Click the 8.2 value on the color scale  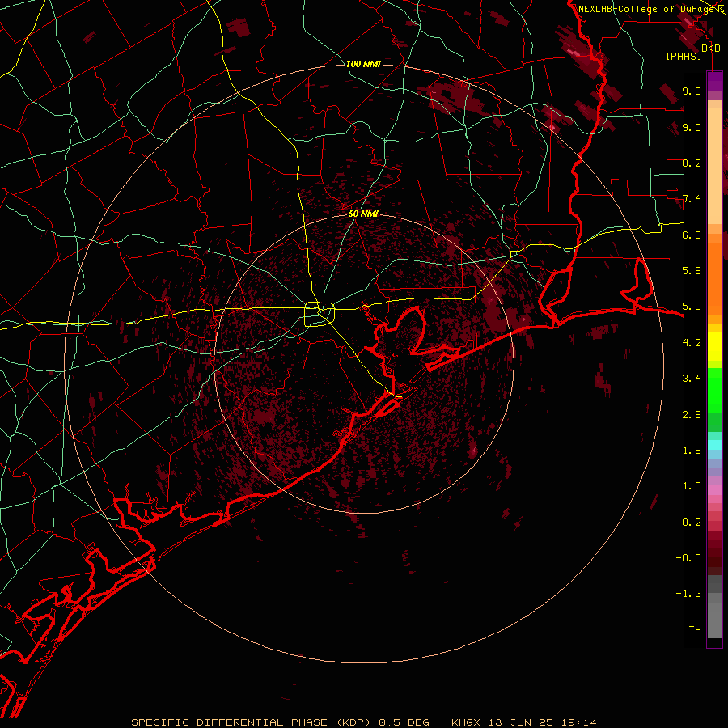692,163
